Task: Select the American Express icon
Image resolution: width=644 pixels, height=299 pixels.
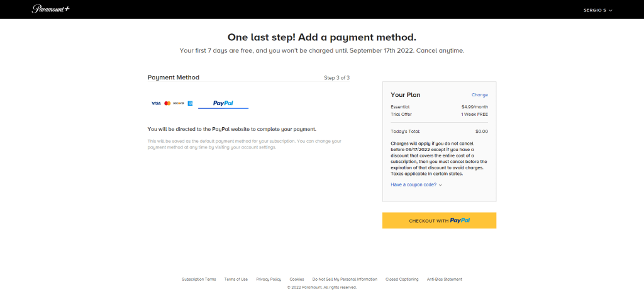Action: click(190, 103)
